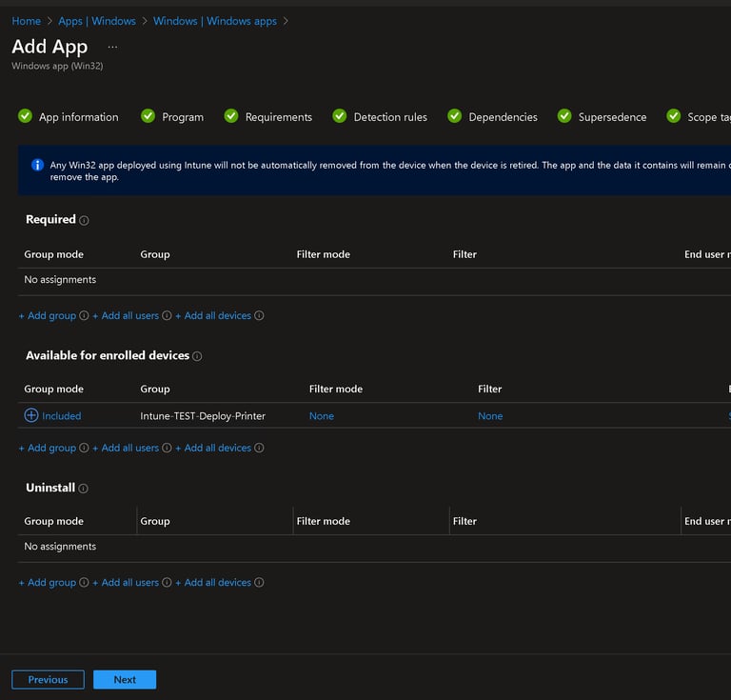This screenshot has width=731, height=700.
Task: Add all users under Required section
Action: coord(126,316)
